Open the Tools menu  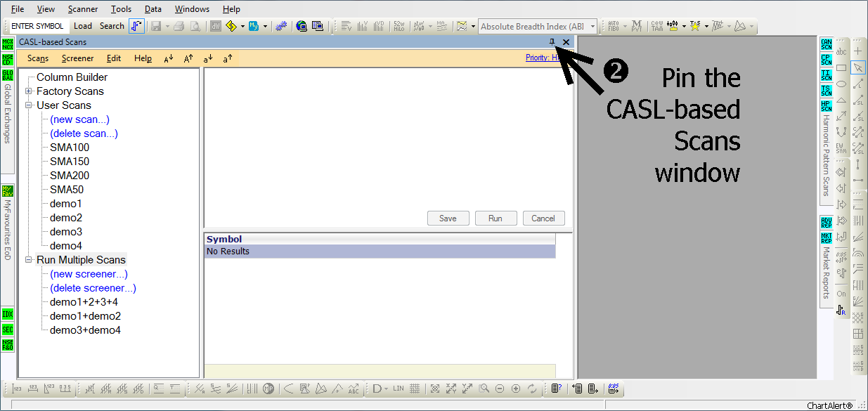tap(121, 9)
